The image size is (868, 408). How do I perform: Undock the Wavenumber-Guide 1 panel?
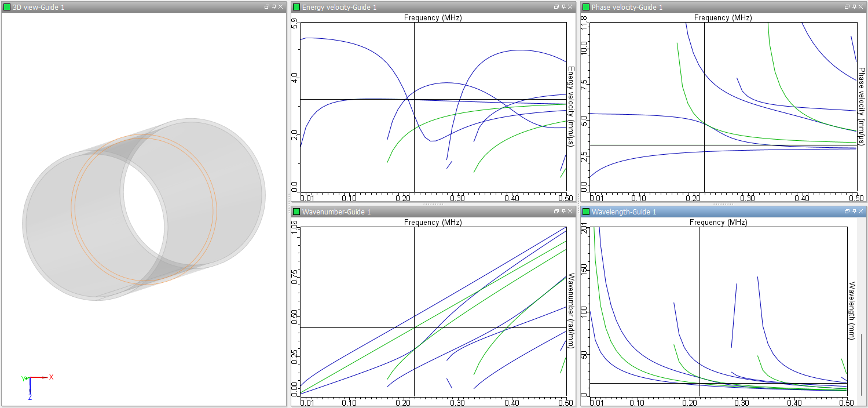tap(556, 212)
